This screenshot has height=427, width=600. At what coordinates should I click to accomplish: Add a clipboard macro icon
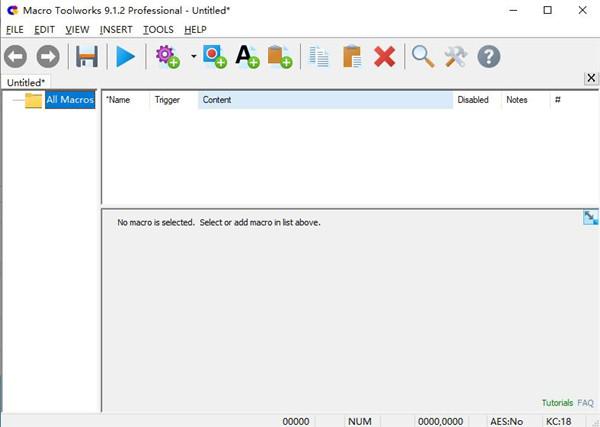(x=280, y=57)
